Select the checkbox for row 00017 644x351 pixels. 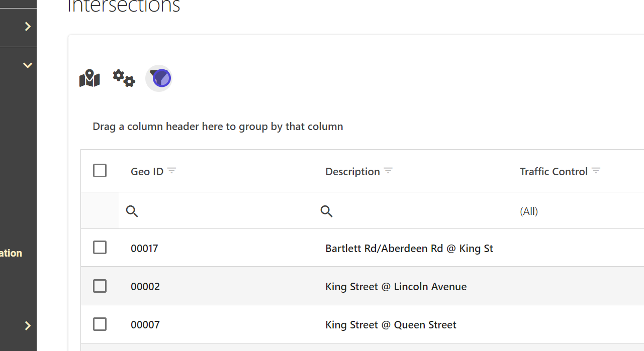tap(100, 248)
